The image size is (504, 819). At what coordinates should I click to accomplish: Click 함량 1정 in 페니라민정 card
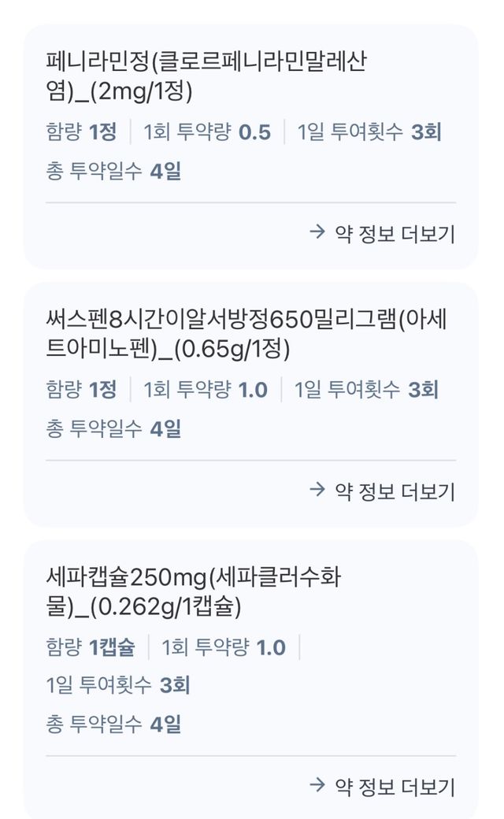pos(82,132)
